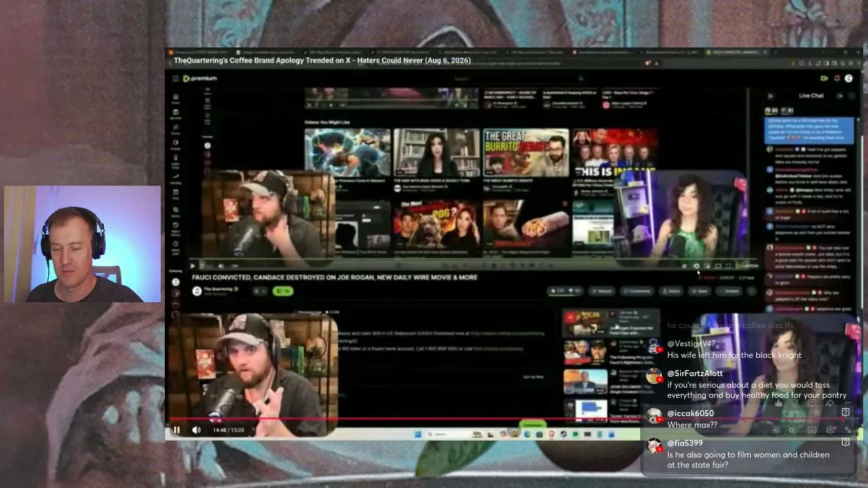Click the stream title overlay text
This screenshot has width=868, height=488.
pyautogui.click(x=322, y=60)
